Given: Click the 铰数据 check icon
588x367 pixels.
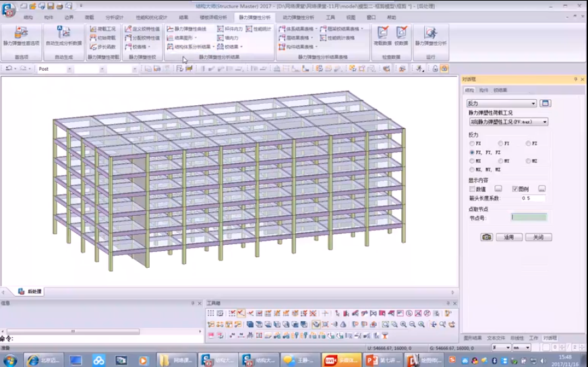Looking at the screenshot, I should pyautogui.click(x=401, y=33).
